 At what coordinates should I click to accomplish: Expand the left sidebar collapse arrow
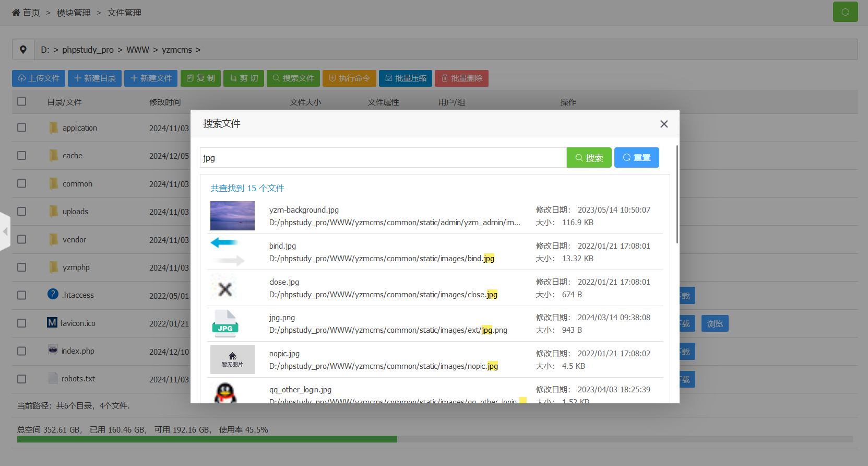pos(5,231)
